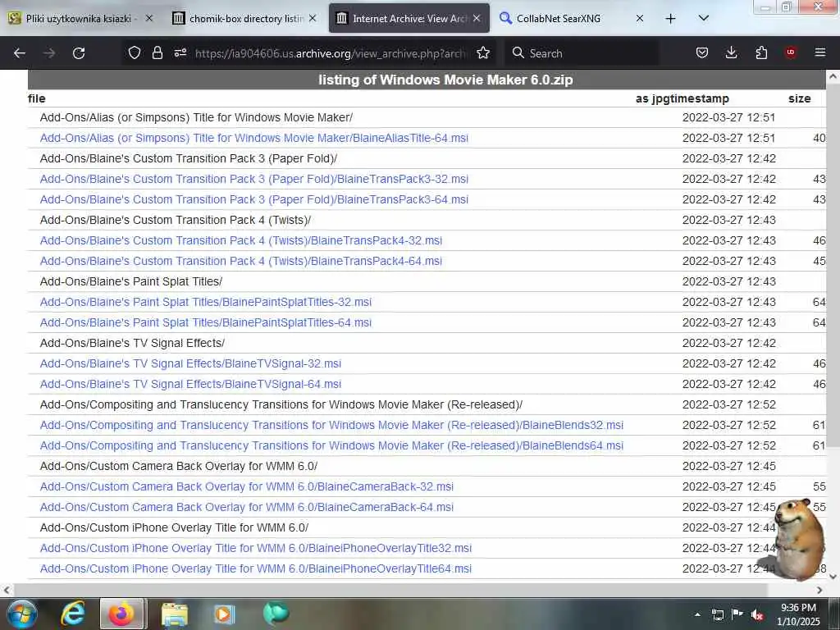840x630 pixels.
Task: Open the Extensions puzzle icon
Action: pos(761,52)
